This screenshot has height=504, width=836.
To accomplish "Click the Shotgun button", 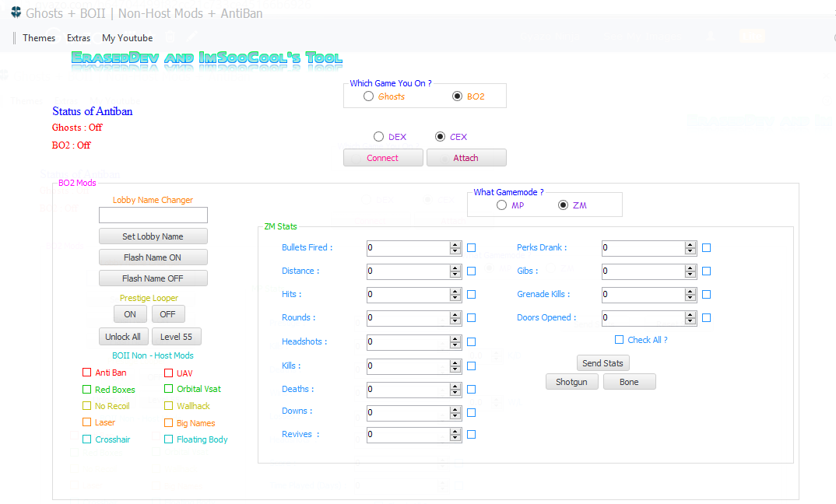I will pos(571,382).
